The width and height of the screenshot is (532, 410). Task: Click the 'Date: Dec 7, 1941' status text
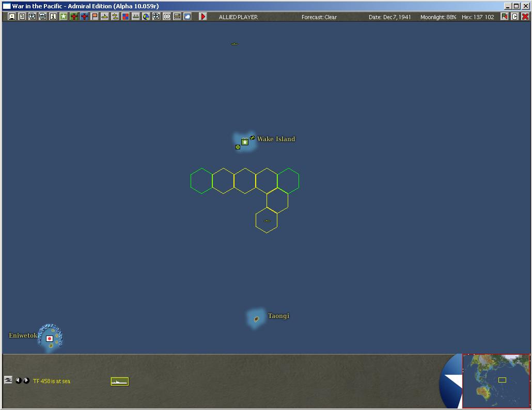tap(390, 17)
